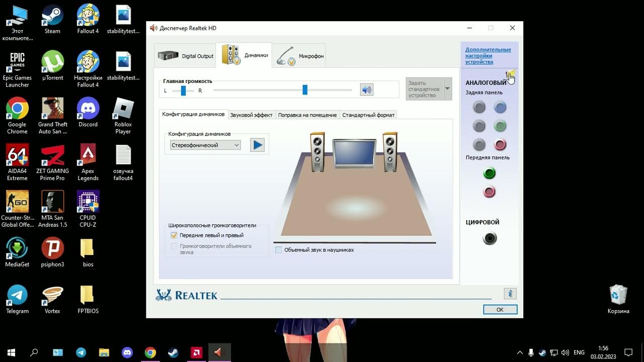This screenshot has height=362, width=644.
Task: Open taskbar search
Action: pos(34,352)
